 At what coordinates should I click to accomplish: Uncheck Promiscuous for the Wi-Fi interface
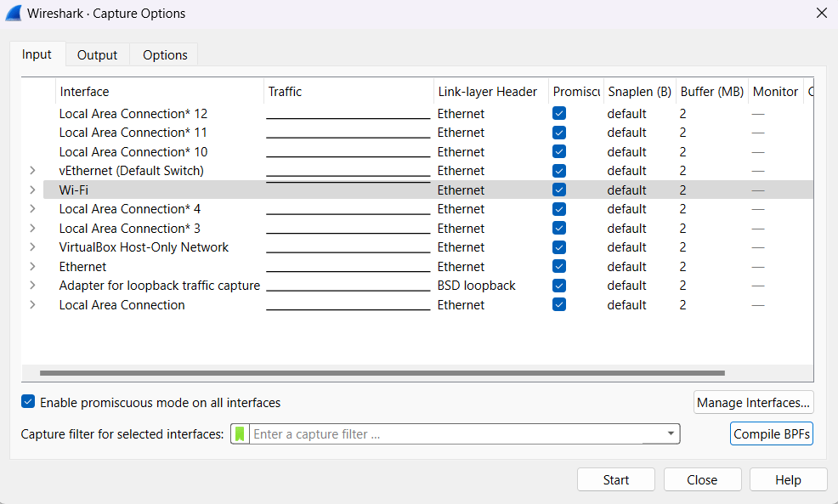[x=558, y=190]
